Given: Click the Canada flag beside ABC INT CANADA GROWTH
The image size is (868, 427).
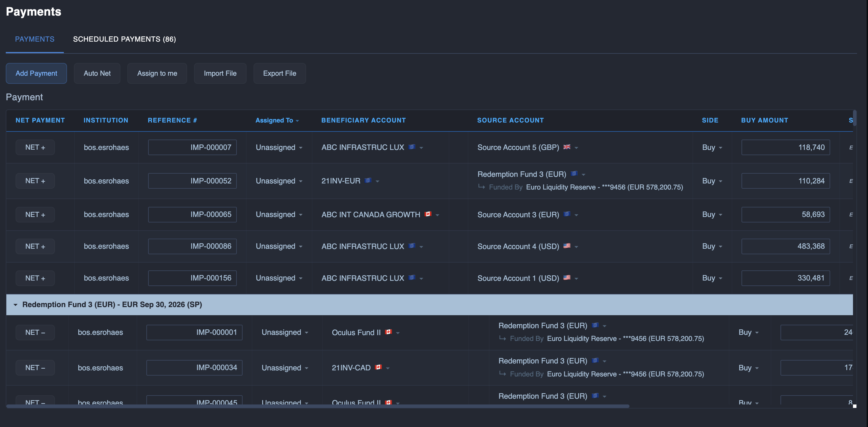Looking at the screenshot, I should click(428, 214).
